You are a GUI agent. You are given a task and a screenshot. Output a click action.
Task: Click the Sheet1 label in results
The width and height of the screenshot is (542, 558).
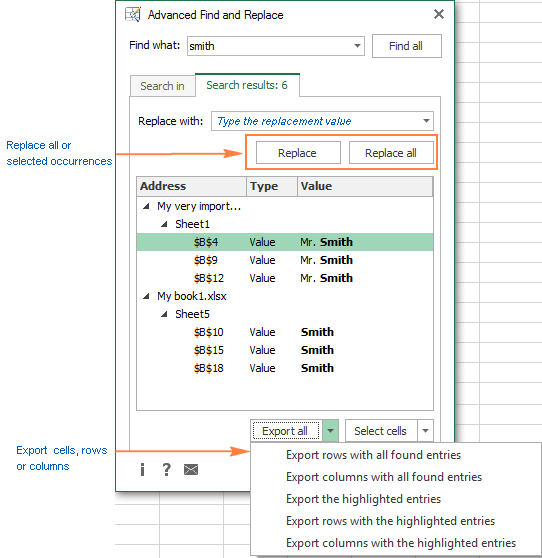pyautogui.click(x=193, y=224)
